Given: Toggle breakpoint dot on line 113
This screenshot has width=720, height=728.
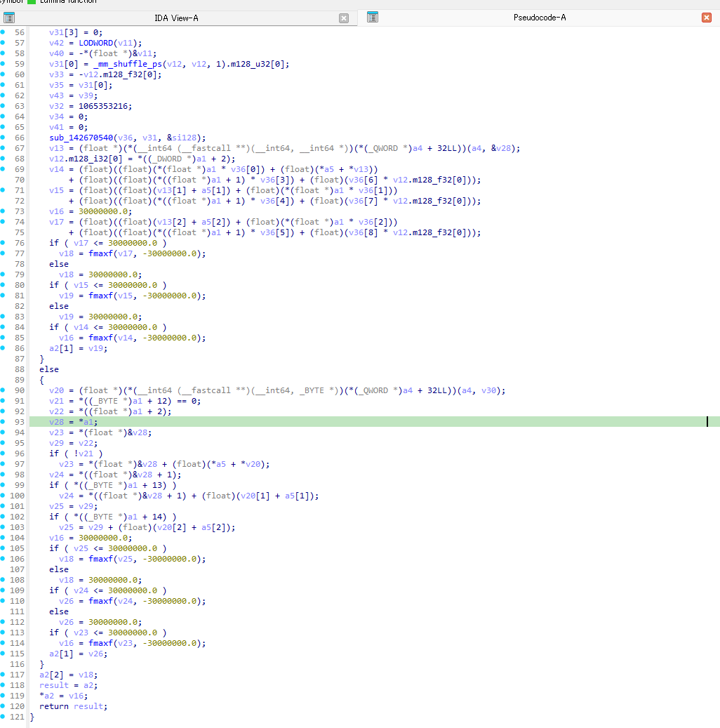Looking at the screenshot, I should (3, 633).
